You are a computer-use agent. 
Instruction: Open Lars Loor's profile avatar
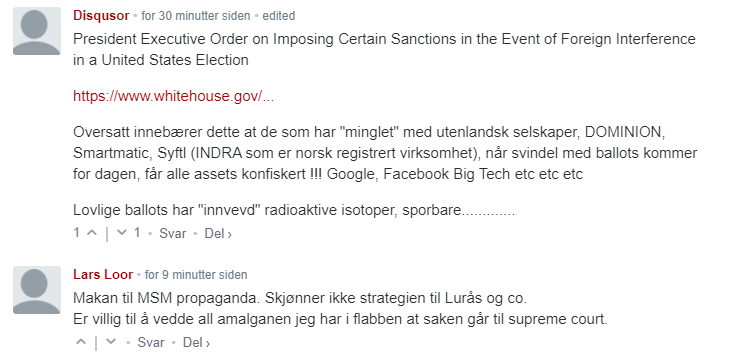(37, 290)
